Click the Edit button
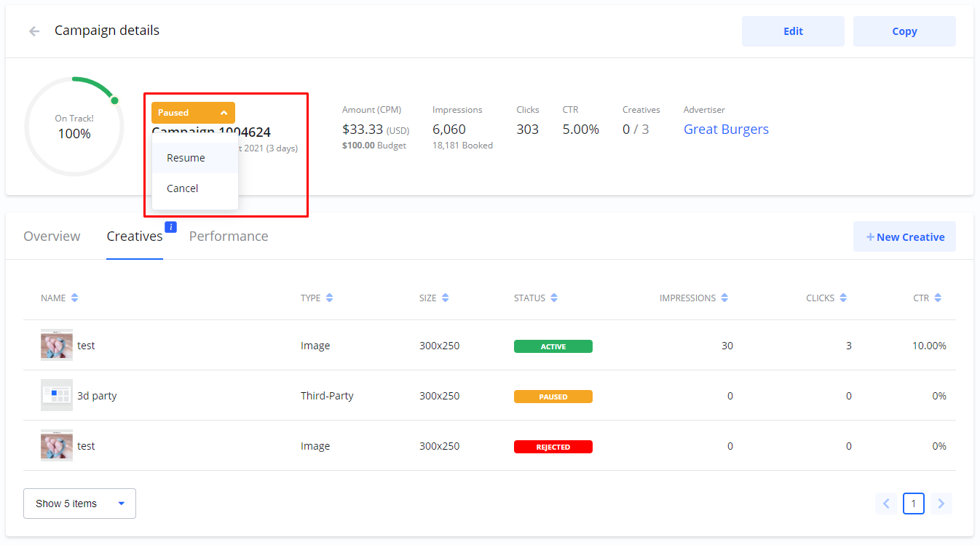The height and width of the screenshot is (545, 980). [x=793, y=31]
